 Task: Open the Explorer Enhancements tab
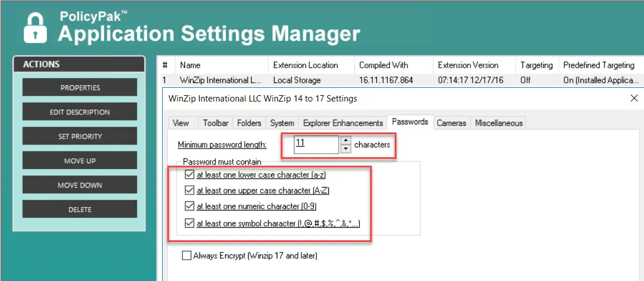(x=343, y=123)
